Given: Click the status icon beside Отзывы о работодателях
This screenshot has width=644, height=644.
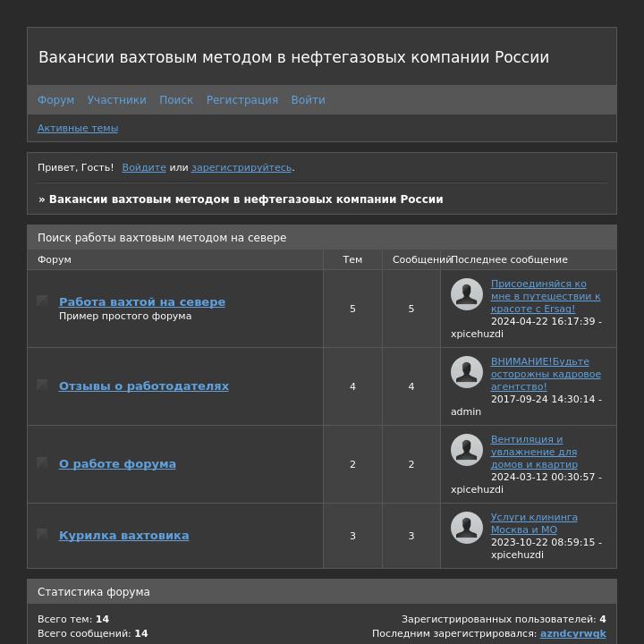Looking at the screenshot, I should 42,385.
